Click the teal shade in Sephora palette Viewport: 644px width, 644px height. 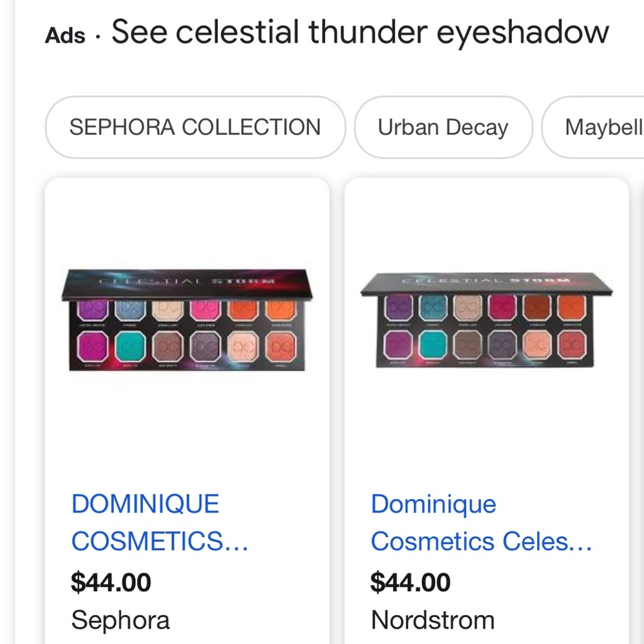click(x=131, y=346)
